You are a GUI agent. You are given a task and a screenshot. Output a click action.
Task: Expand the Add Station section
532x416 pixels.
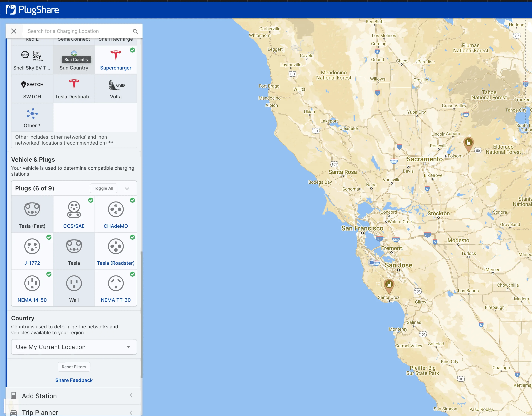pos(74,396)
